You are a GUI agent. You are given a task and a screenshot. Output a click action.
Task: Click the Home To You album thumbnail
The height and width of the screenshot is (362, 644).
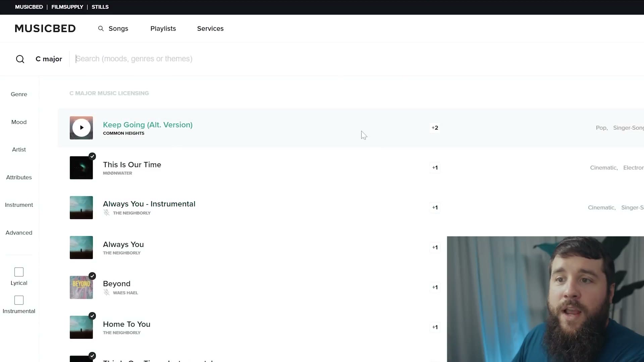point(81,327)
